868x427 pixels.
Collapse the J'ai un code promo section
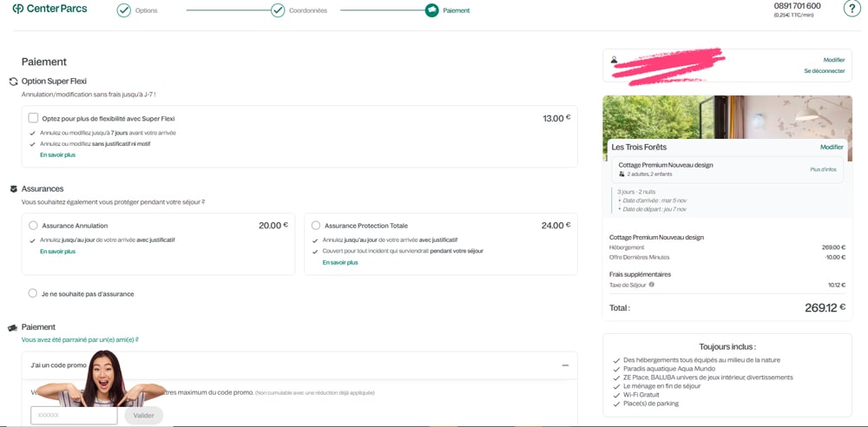[565, 365]
